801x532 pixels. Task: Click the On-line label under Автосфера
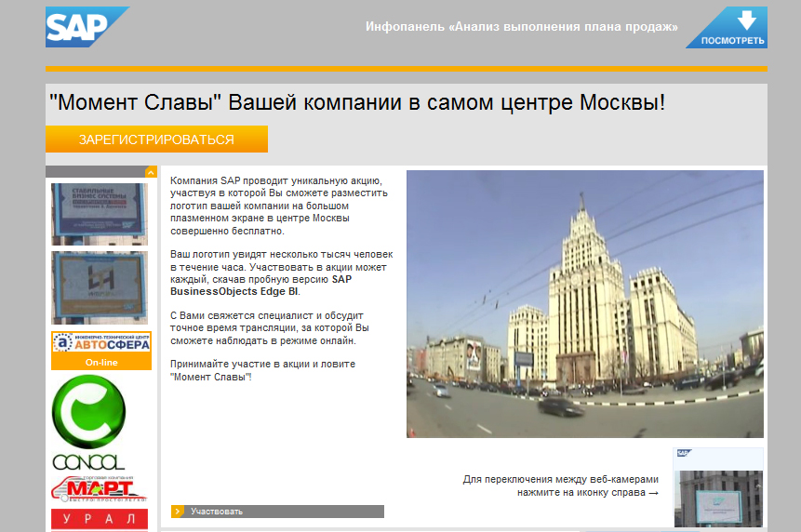coord(101,363)
